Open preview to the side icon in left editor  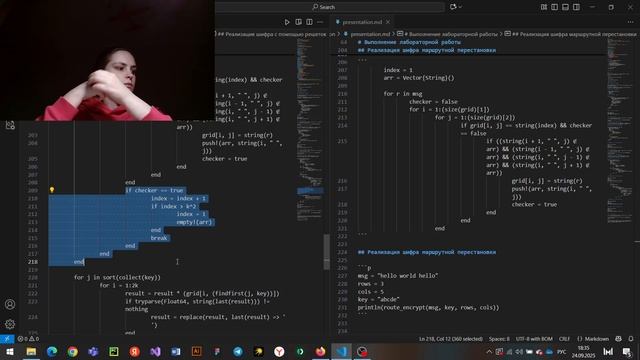[298, 22]
